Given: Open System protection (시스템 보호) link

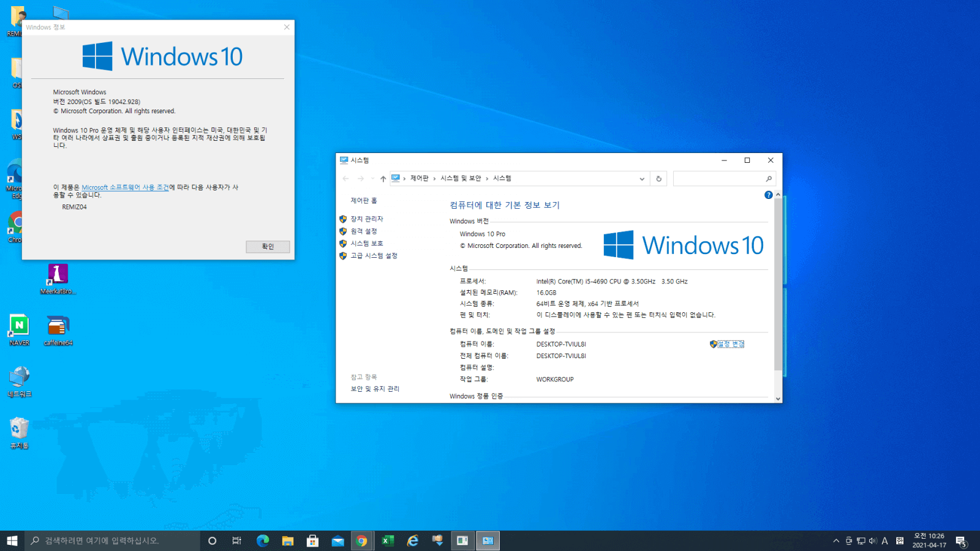Looking at the screenshot, I should [x=366, y=243].
